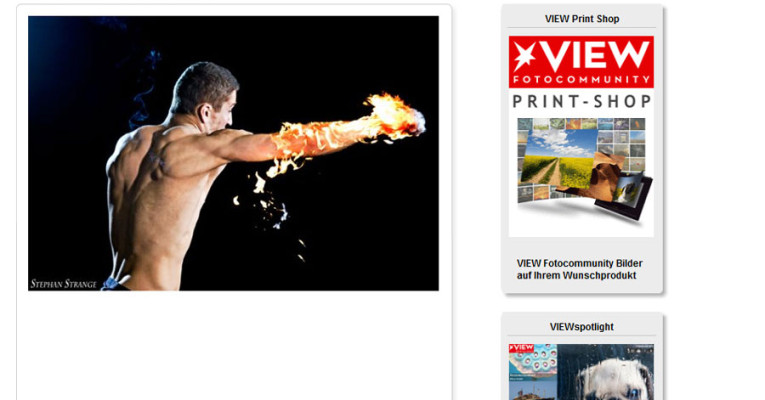The width and height of the screenshot is (765, 400).
Task: Select the bubbles picture in VIEWspotlight preview
Action: (x=533, y=362)
